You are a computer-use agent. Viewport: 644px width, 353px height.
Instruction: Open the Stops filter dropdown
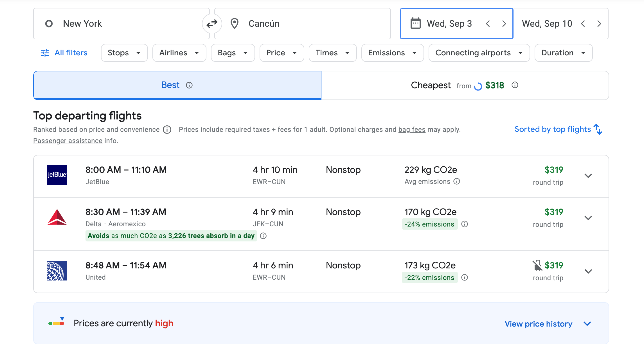coord(124,53)
